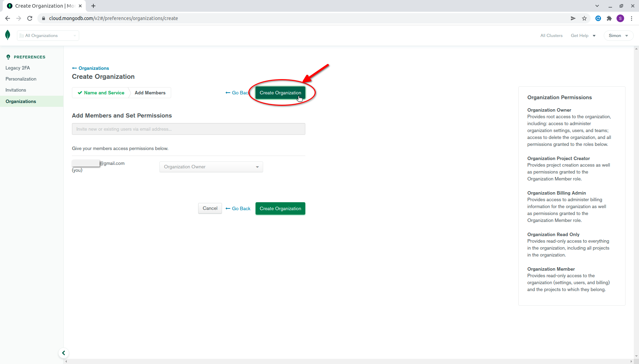
Task: Open Legacy 2FA preferences
Action: pos(18,68)
